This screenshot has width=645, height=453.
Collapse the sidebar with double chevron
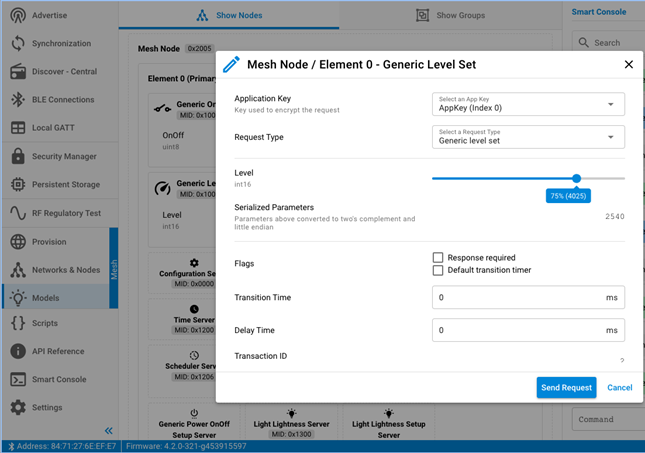coord(109,431)
